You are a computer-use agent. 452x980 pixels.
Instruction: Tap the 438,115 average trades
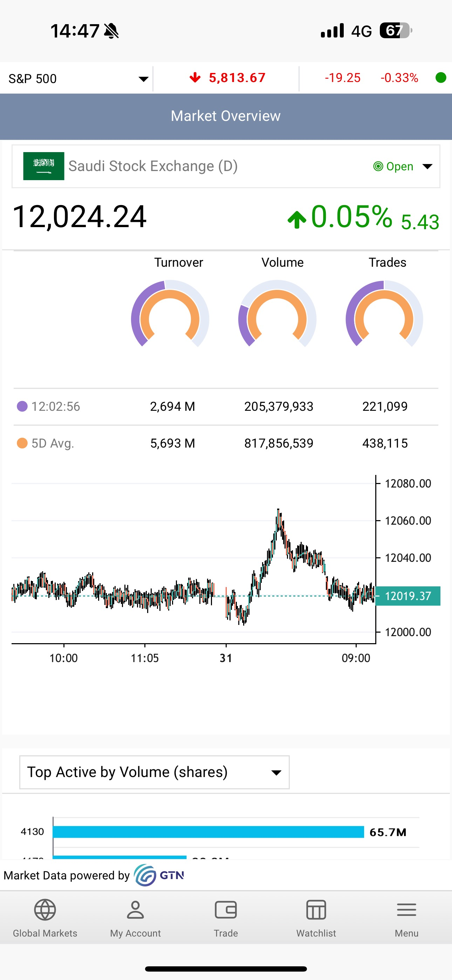[x=385, y=443]
